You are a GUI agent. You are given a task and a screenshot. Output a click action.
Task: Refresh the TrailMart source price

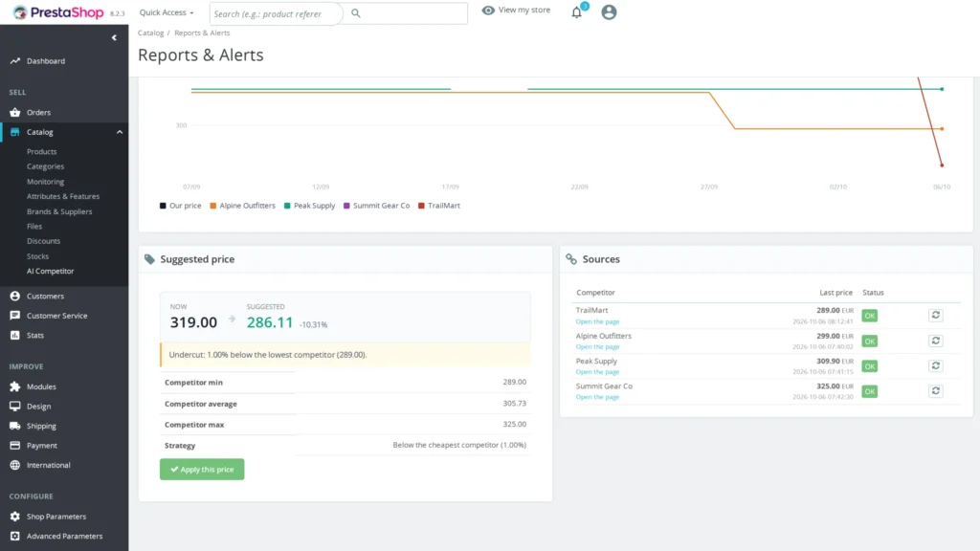click(x=936, y=316)
